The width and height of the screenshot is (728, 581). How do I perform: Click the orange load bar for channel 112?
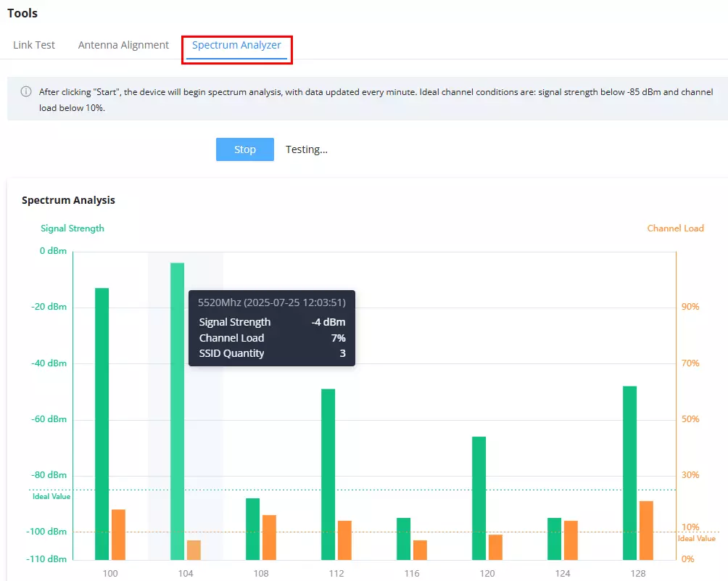[x=344, y=540]
